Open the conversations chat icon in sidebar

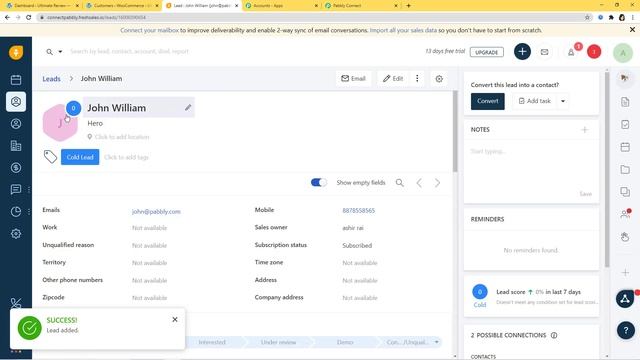click(16, 189)
